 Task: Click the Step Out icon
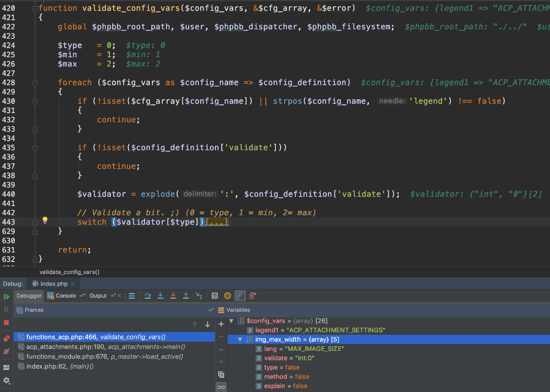tap(186, 296)
